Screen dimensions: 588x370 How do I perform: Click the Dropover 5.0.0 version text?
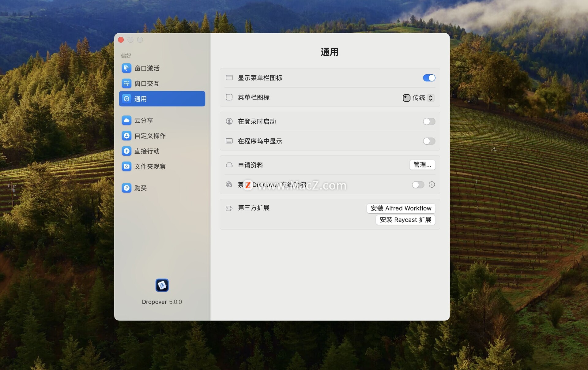click(162, 302)
